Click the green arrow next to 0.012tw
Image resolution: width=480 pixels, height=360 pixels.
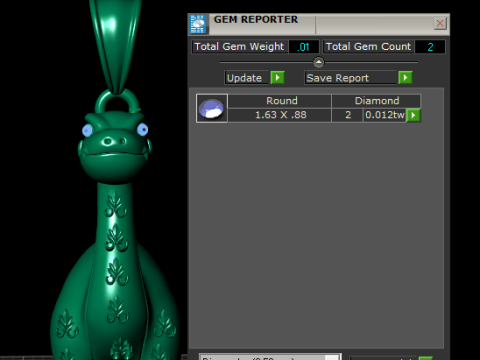[413, 115]
